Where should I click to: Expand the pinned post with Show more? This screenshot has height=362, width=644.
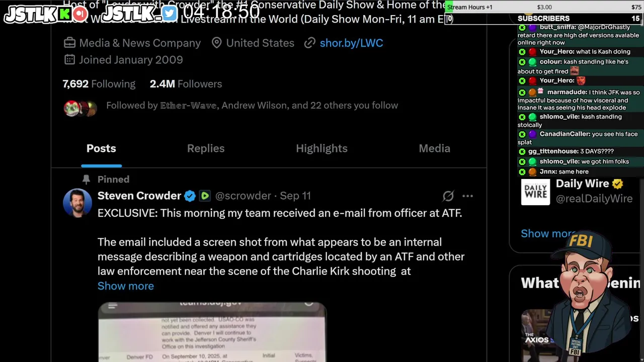click(x=126, y=286)
